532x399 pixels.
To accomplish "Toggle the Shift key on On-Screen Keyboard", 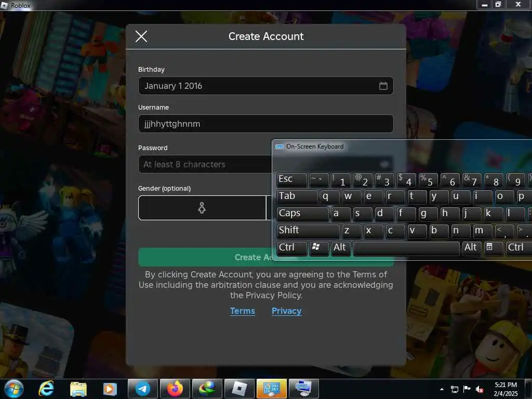I will (x=308, y=231).
